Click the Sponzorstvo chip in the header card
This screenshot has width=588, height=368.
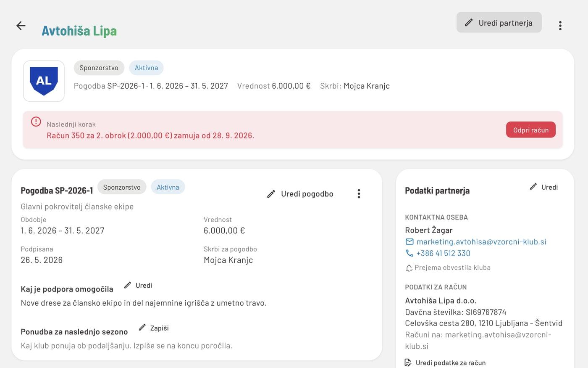(x=99, y=68)
